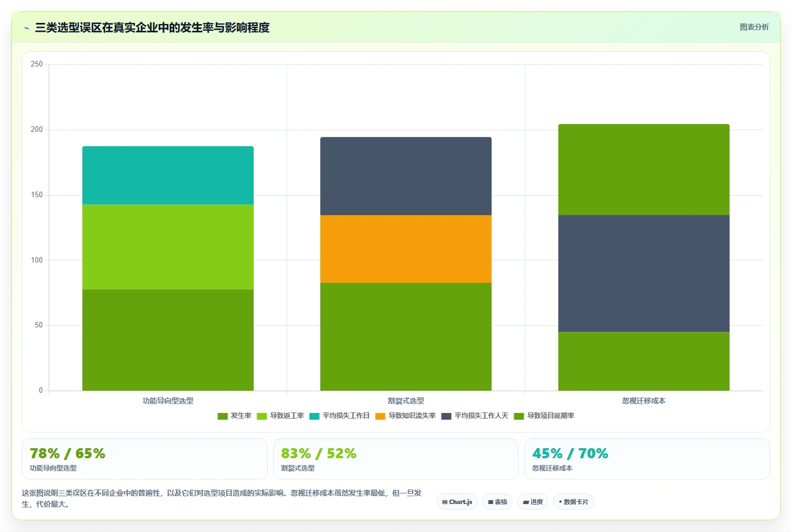The width and height of the screenshot is (792, 532).
Task: Click the 割裂式选型 caption in the second stat card
Action: click(298, 468)
